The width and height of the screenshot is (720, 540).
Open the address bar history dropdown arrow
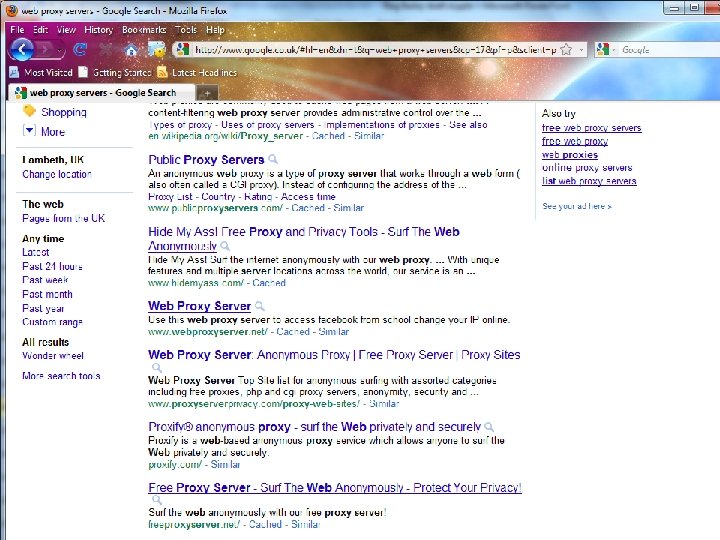(x=581, y=49)
